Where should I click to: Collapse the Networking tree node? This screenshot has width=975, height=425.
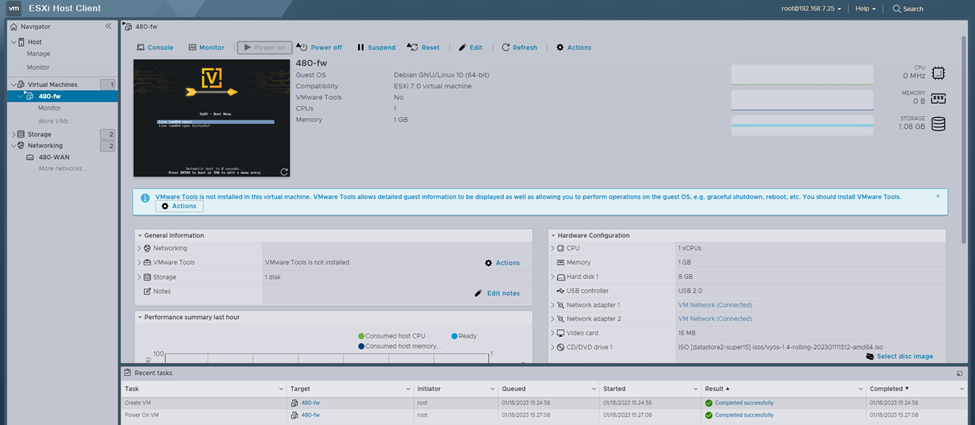coord(14,146)
